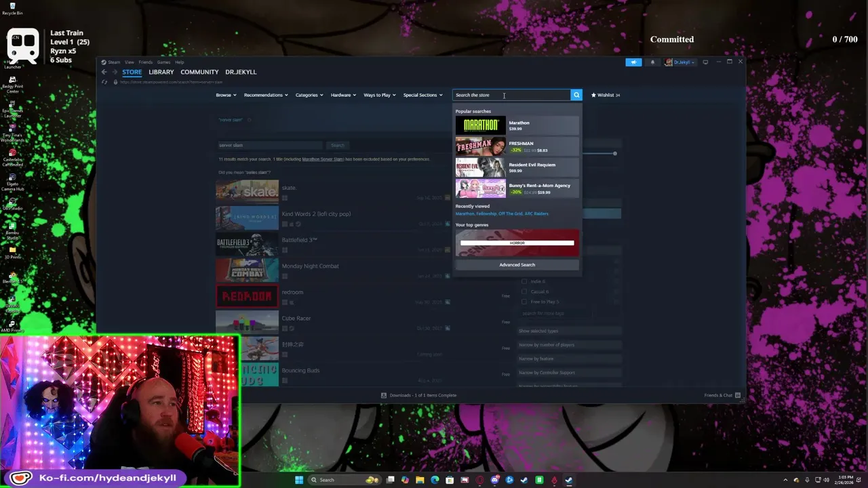Expand the Browse dropdown
868x488 pixels.
tap(226, 95)
